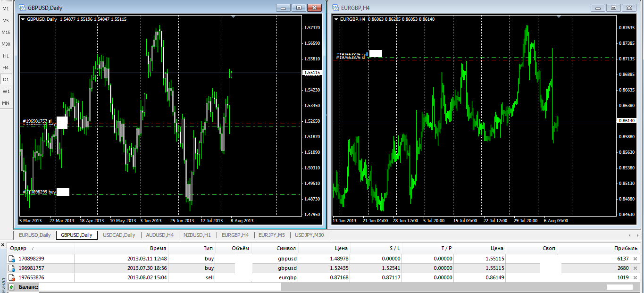Click the sell order 197653876 icon
The image size is (644, 293).
pos(12,277)
